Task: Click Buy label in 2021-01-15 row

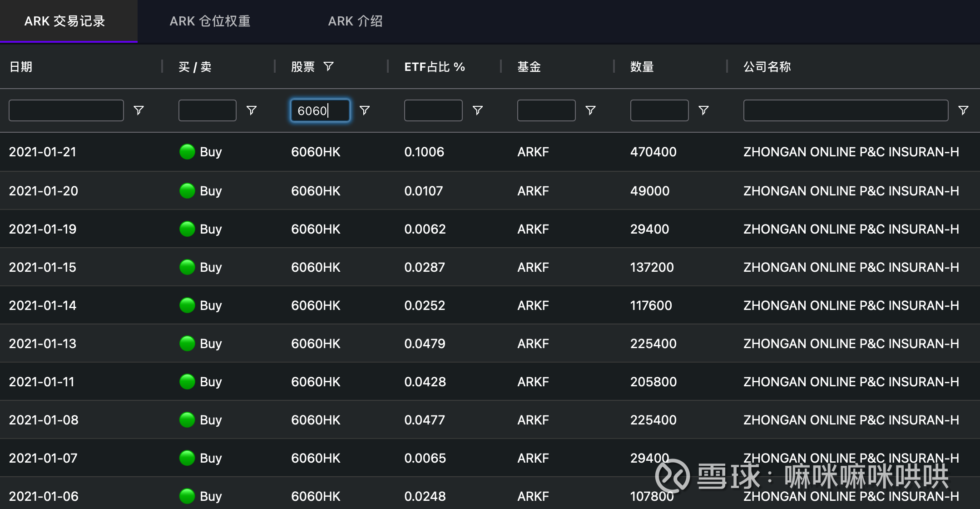Action: pos(211,267)
